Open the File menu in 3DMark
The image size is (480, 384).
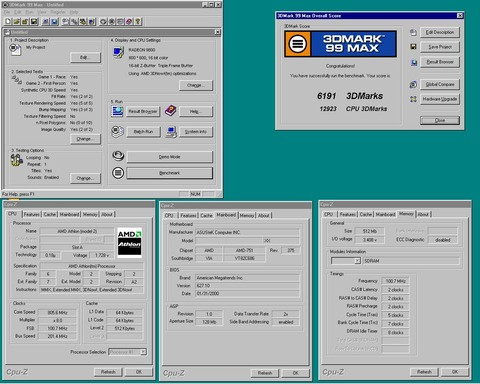pyautogui.click(x=7, y=12)
